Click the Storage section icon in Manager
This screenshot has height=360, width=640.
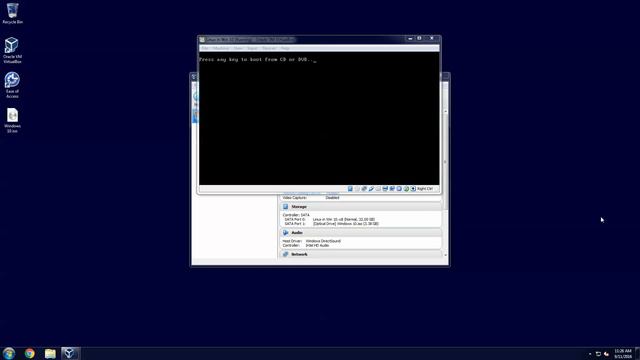(286, 207)
